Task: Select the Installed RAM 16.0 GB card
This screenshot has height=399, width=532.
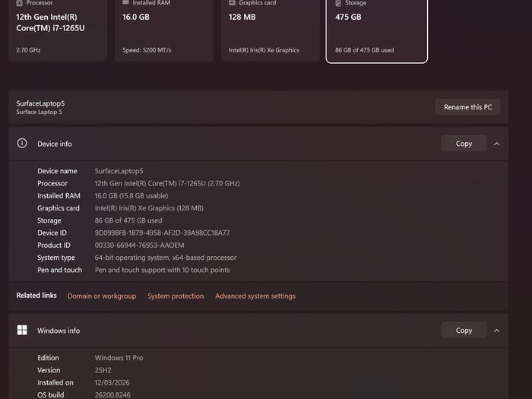Action: (164, 30)
